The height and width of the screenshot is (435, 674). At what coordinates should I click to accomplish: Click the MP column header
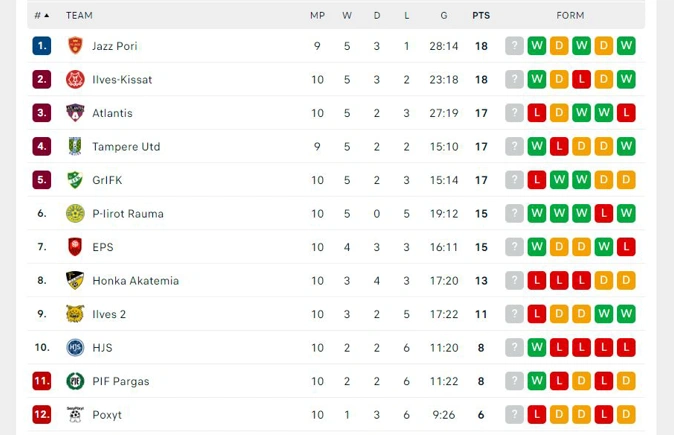[317, 15]
